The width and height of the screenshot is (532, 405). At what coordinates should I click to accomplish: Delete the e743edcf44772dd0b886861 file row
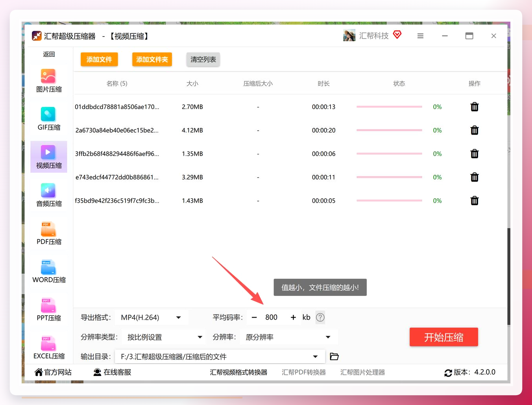[475, 177]
